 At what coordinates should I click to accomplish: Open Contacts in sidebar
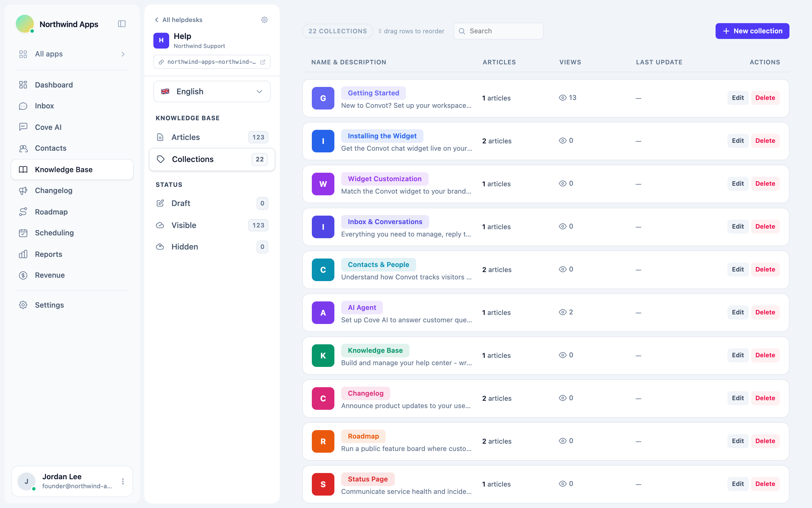[x=72, y=148]
